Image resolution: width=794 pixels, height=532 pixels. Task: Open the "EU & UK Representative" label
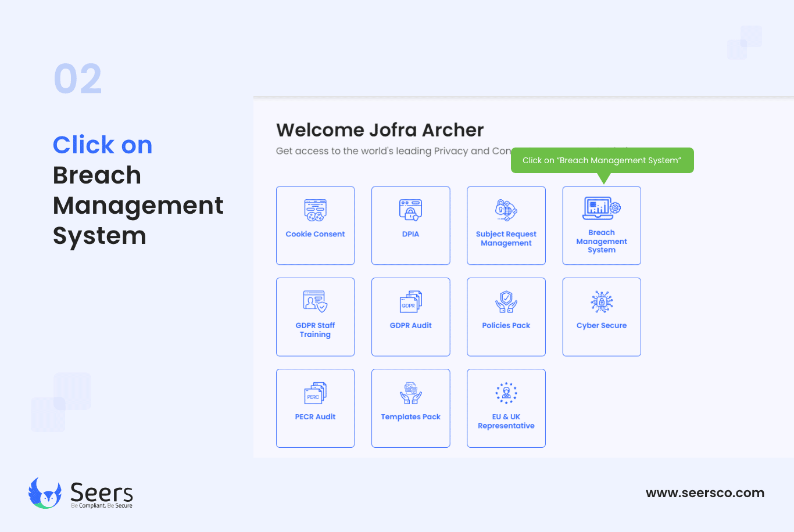(506, 421)
